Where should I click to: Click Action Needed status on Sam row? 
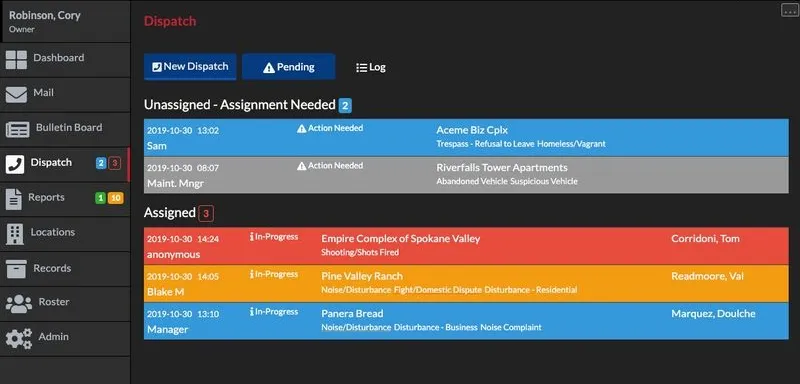(x=330, y=129)
